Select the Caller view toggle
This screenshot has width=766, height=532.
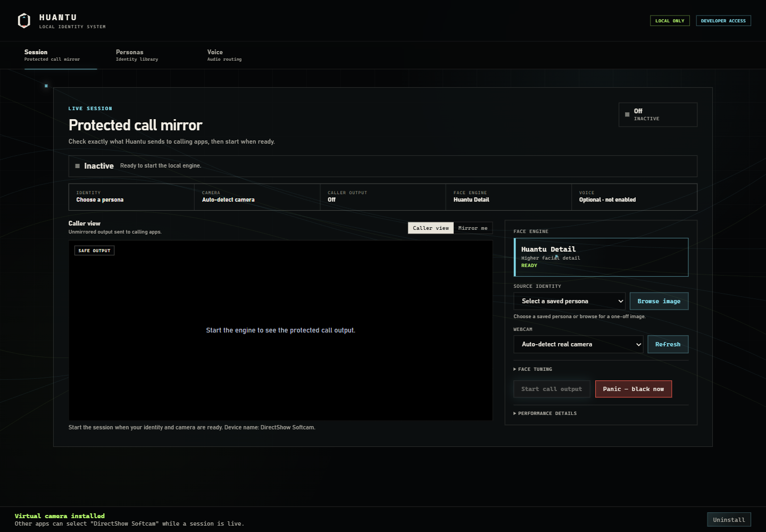pyautogui.click(x=431, y=228)
